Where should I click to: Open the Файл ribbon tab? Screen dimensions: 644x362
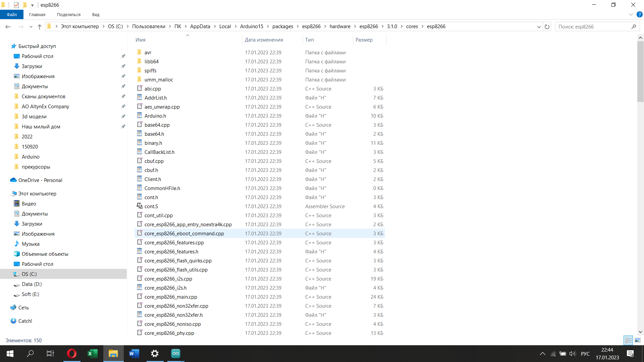coord(12,14)
